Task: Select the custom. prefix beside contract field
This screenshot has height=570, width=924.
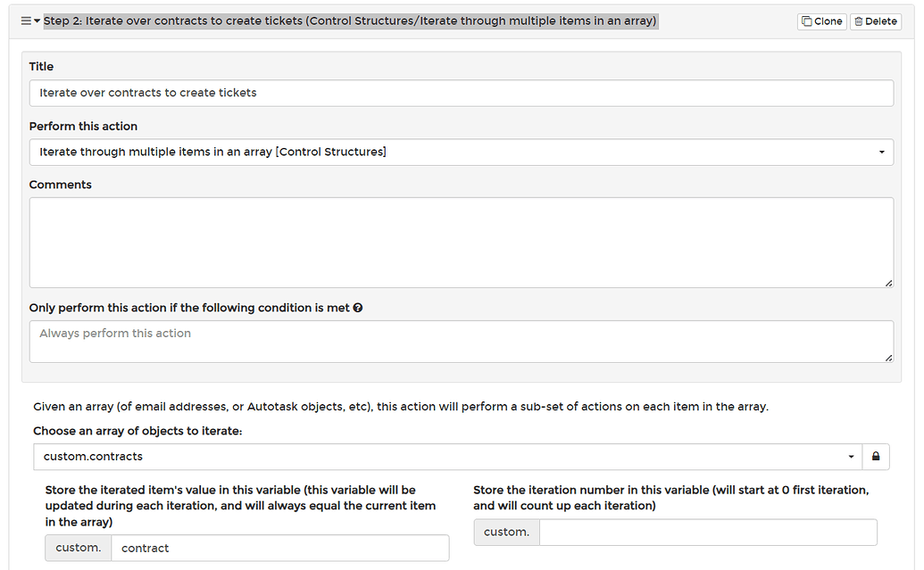Action: (x=78, y=548)
